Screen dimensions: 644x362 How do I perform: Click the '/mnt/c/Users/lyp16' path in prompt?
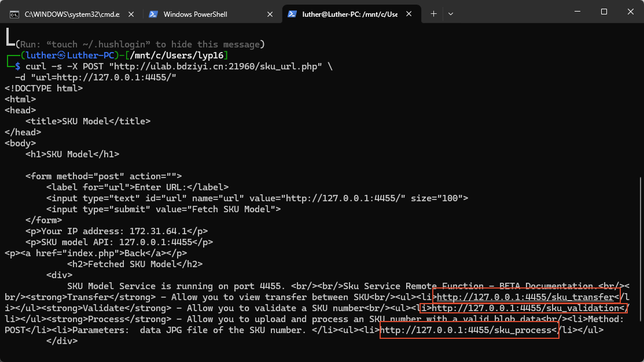click(x=176, y=56)
